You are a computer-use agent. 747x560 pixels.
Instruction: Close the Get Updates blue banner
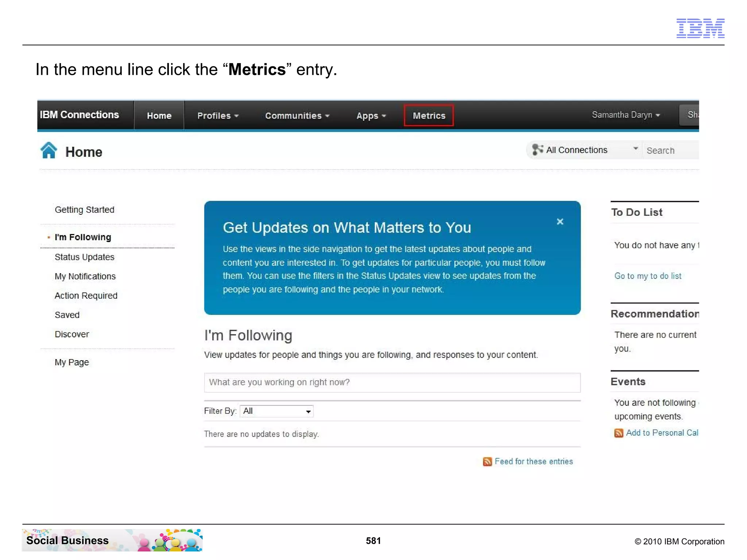click(560, 222)
